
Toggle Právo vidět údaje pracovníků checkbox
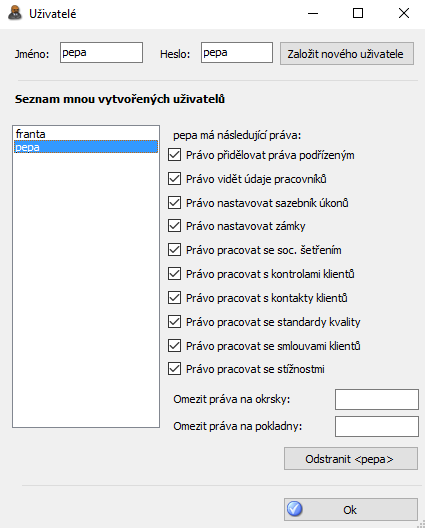[174, 179]
